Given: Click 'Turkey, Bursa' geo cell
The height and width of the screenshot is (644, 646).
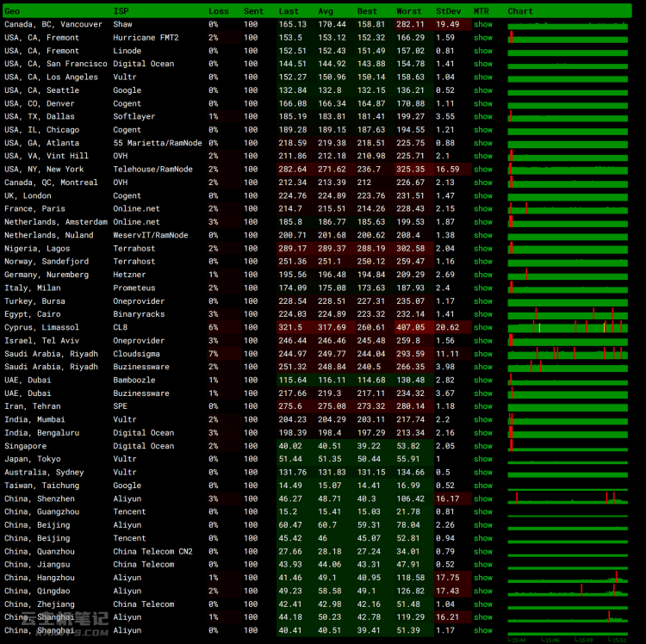Looking at the screenshot, I should point(34,301).
